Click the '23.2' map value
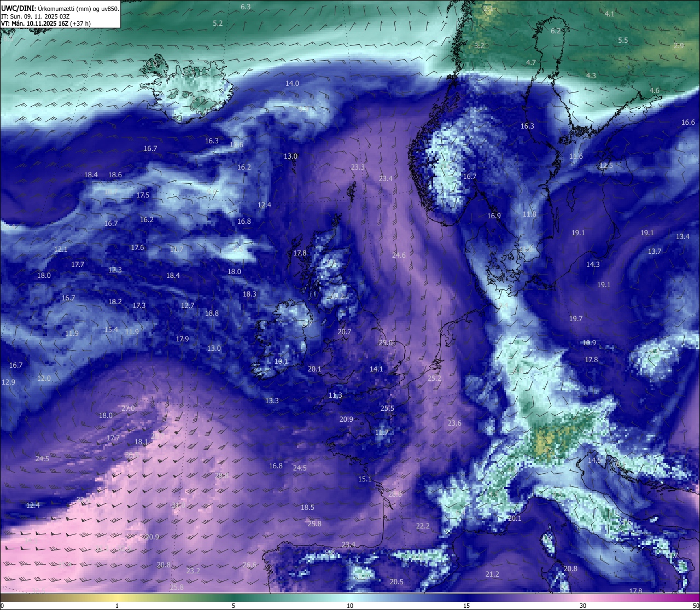This screenshot has width=700, height=610. tap(193, 571)
